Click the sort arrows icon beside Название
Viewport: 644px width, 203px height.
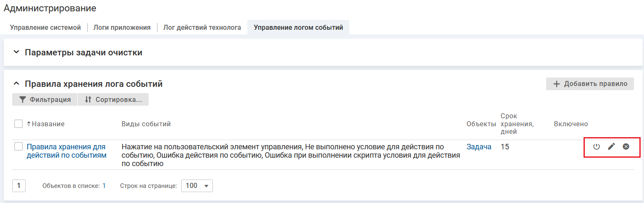click(x=29, y=124)
